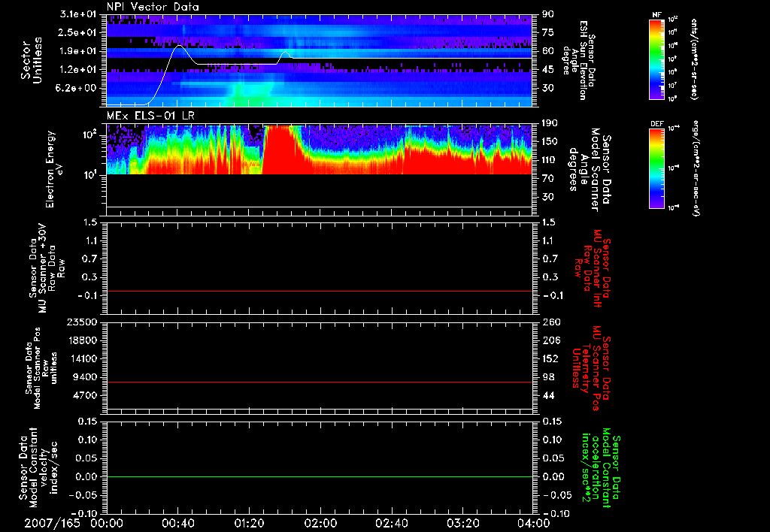770x532 pixels.
Task: Click the 3.1e+01 sector axis value
Action: (x=78, y=14)
